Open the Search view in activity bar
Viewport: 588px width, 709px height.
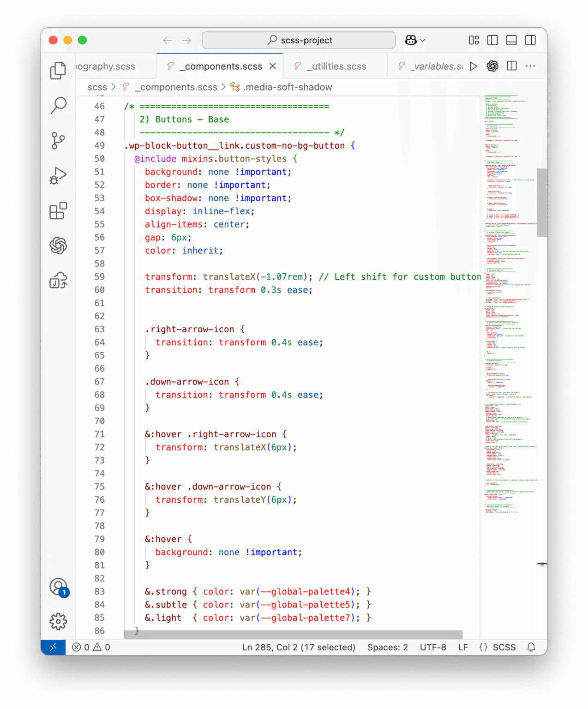tap(58, 106)
